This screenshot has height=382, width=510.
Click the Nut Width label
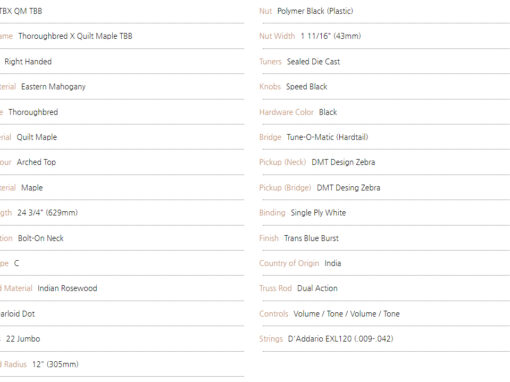click(x=277, y=36)
